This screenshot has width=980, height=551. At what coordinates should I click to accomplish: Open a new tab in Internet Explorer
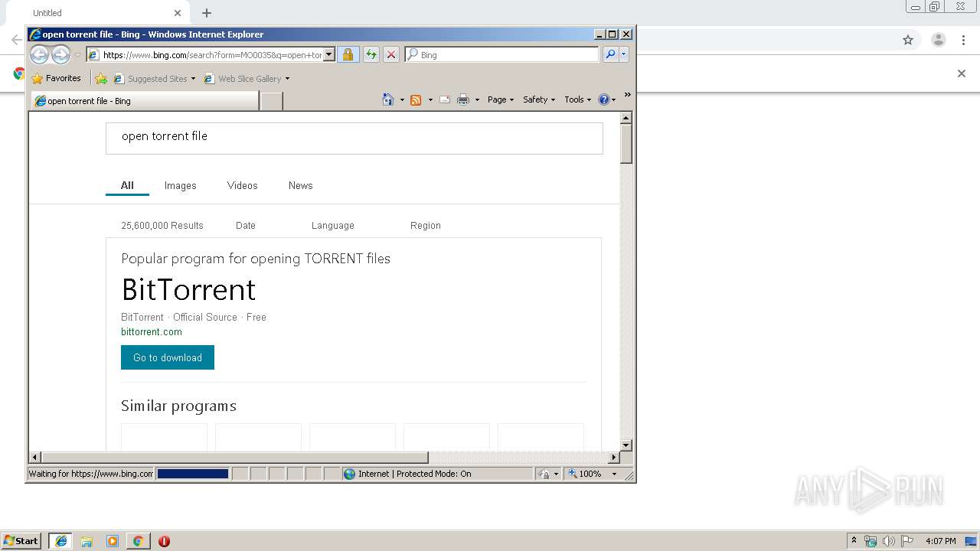[272, 101]
